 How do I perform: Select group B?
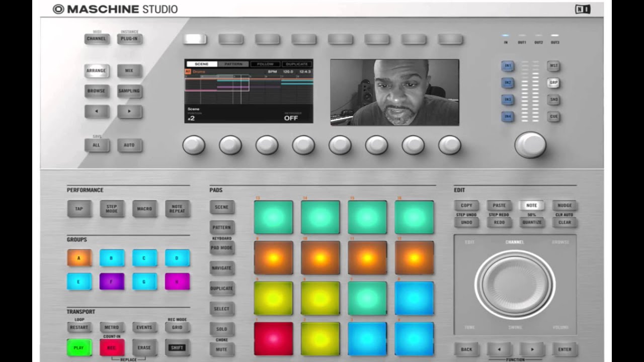[x=112, y=257]
